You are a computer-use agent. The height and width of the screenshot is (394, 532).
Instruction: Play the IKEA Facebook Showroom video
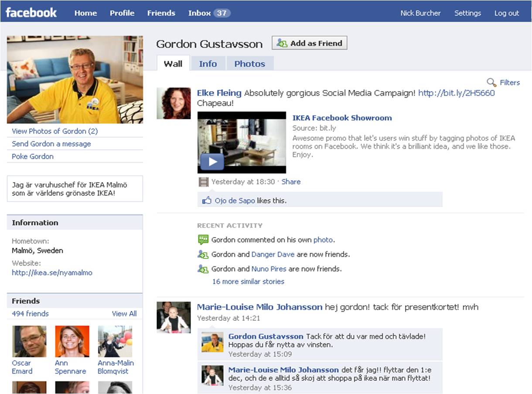(x=212, y=162)
